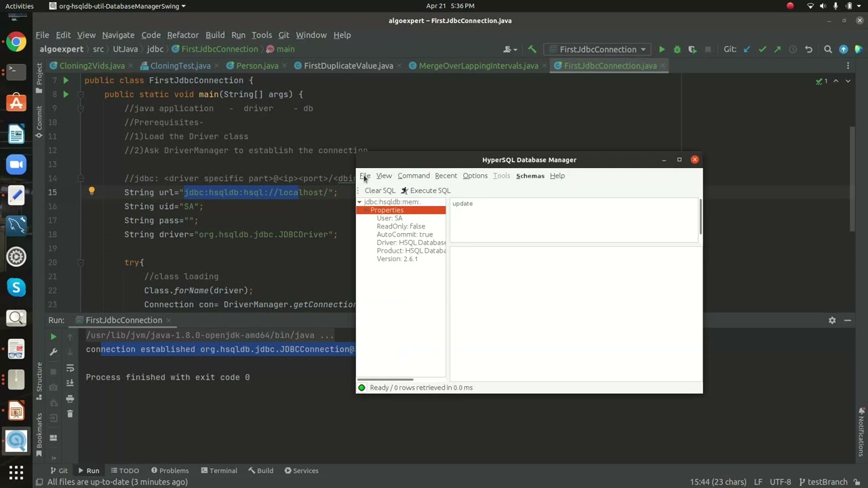Click the Git rollback icon
The height and width of the screenshot is (488, 868).
pyautogui.click(x=808, y=49)
